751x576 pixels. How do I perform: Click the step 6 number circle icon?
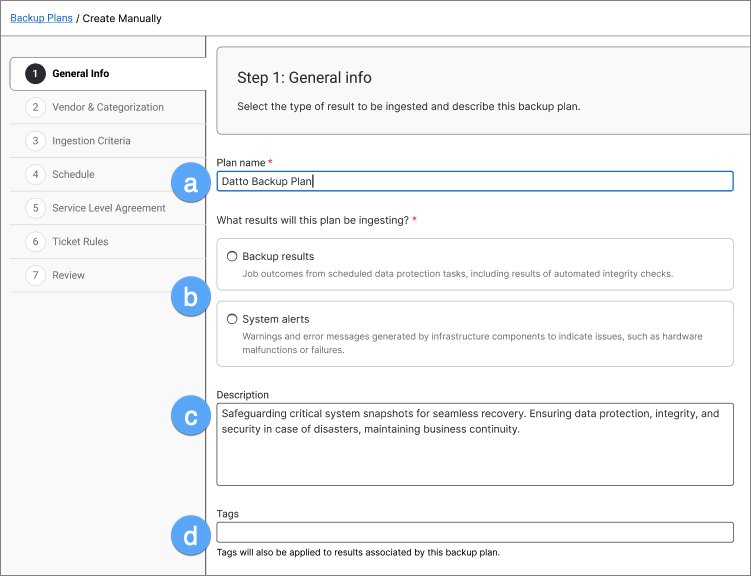36,241
